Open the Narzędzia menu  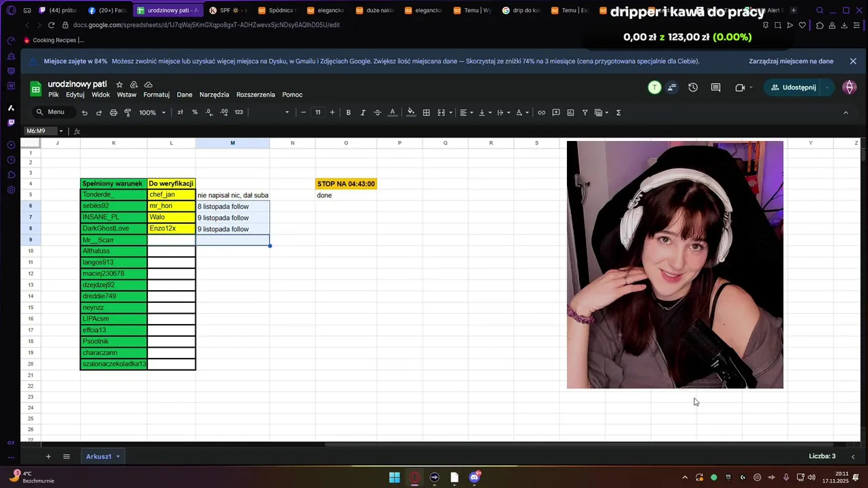[x=214, y=95]
